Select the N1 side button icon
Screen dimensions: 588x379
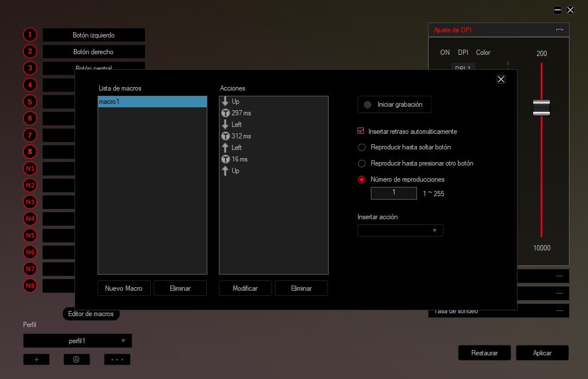[30, 168]
